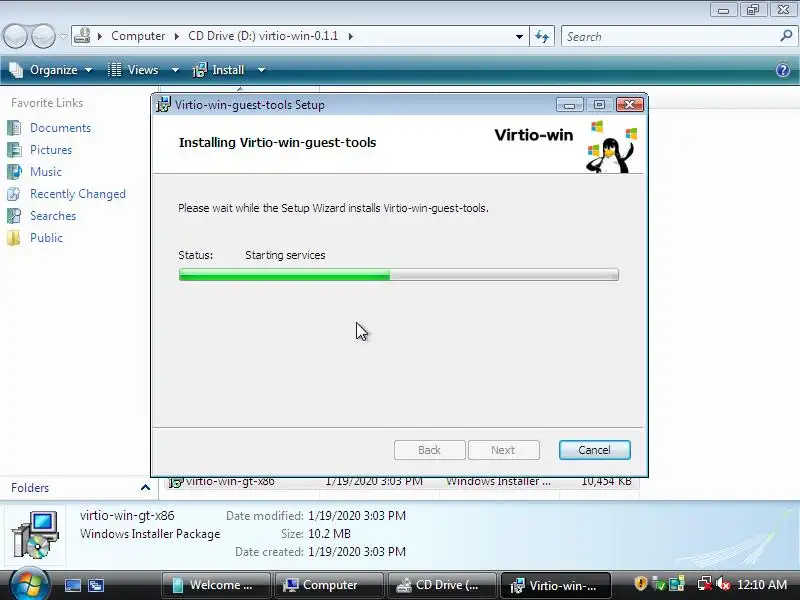Click the network status tray icon
800x600 pixels.
click(x=704, y=584)
